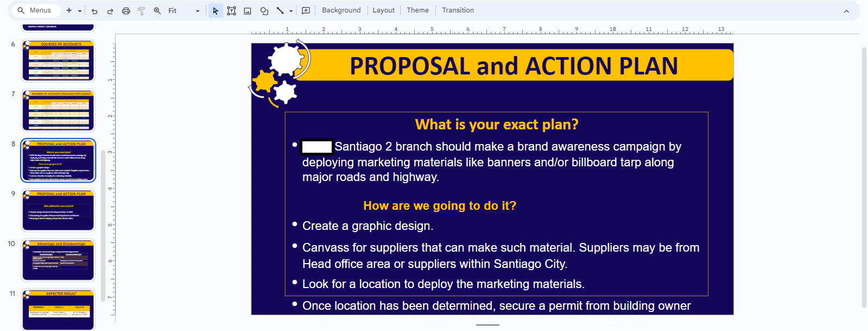Add a comment with toolbar icon
Screen dimensions: 868x331
click(x=306, y=11)
